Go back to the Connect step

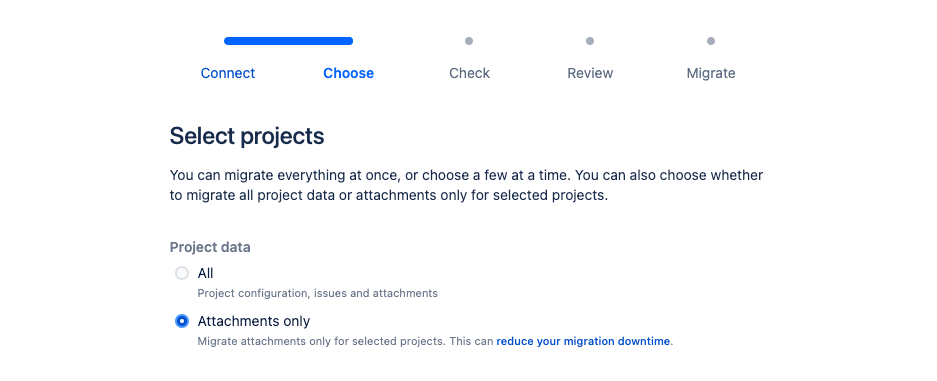point(228,73)
